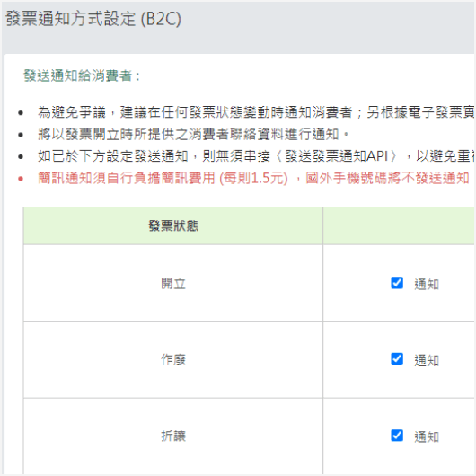Viewport: 476px width, 476px height.
Task: Click the red 簡訊通知 fee warning line
Action: [253, 178]
